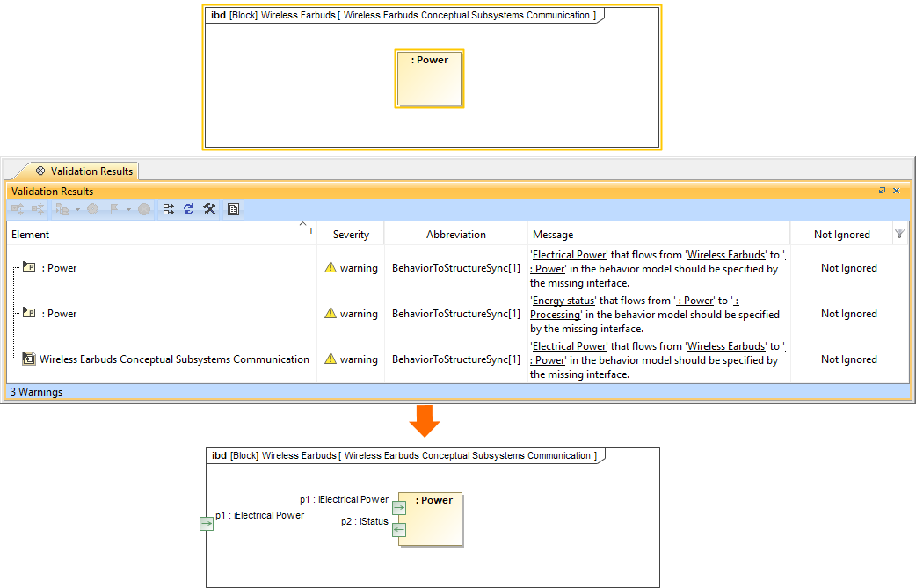Click the Abbreviation column header
Screen dimensions: 916x588
click(x=455, y=235)
